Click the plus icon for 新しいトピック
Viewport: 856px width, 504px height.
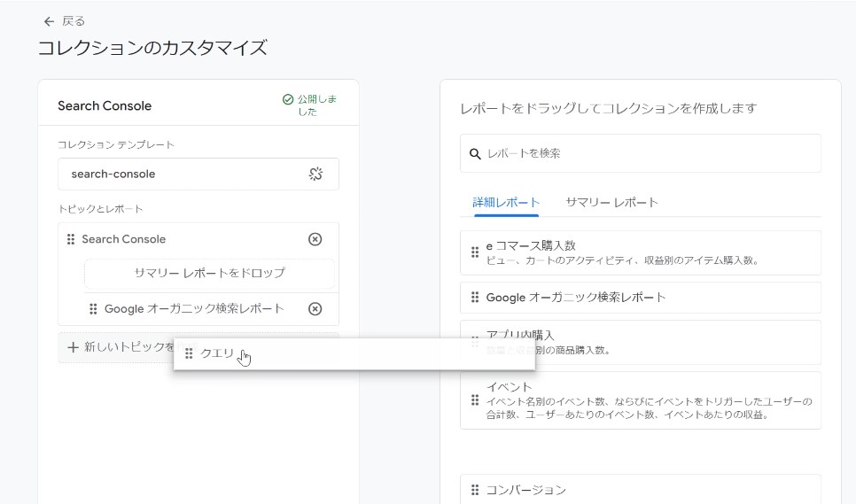point(74,347)
